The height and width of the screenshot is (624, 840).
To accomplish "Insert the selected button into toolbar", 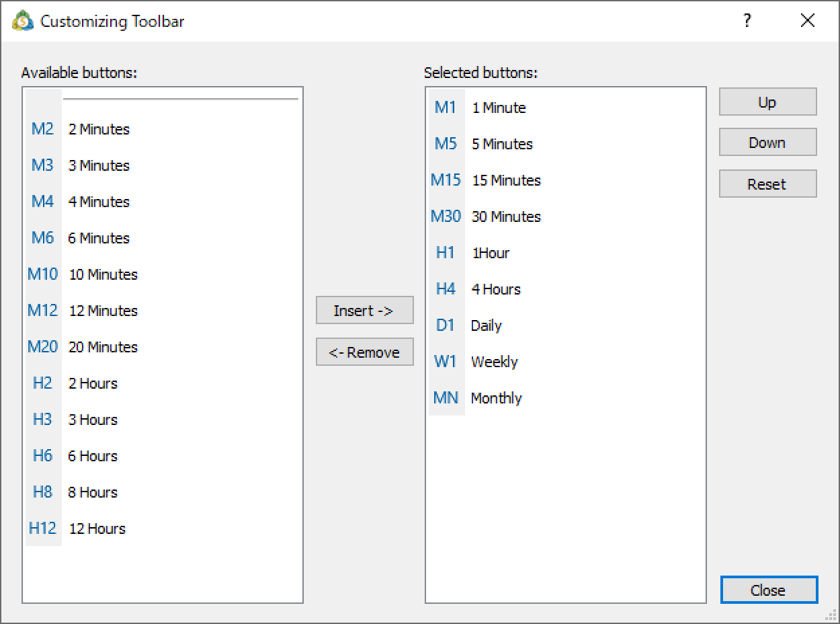I will (365, 311).
